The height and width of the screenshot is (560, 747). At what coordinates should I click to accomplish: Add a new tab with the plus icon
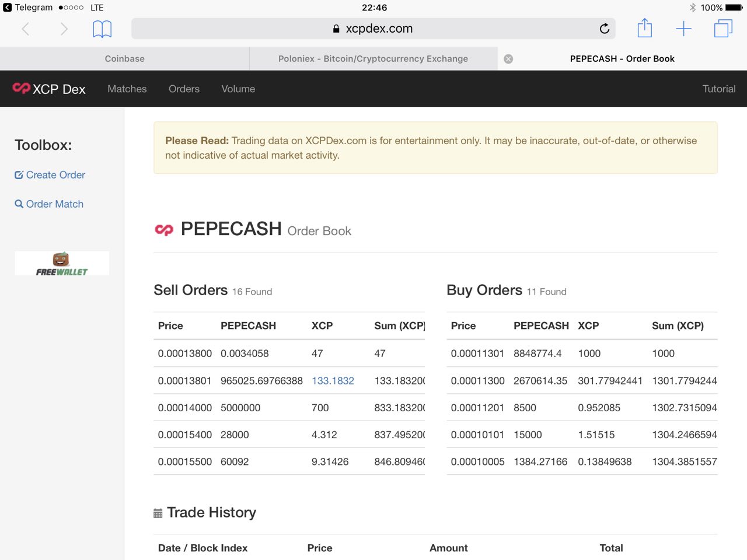(x=683, y=29)
